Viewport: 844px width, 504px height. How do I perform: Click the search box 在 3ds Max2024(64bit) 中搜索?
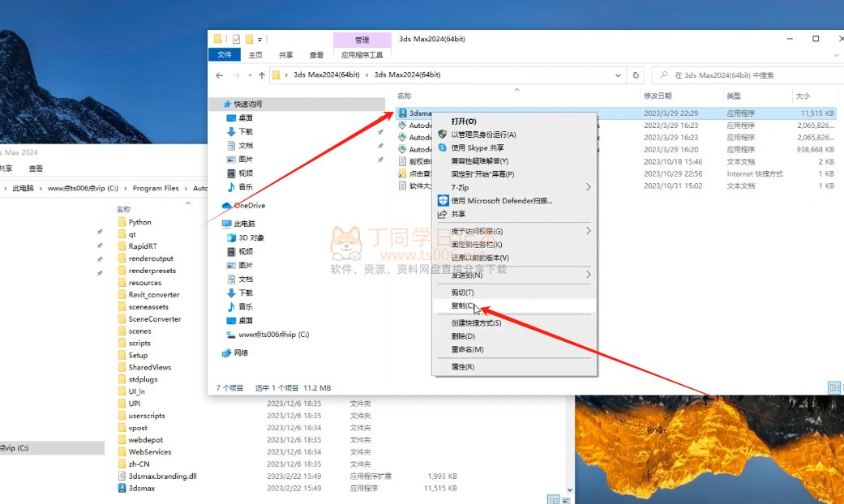point(748,75)
